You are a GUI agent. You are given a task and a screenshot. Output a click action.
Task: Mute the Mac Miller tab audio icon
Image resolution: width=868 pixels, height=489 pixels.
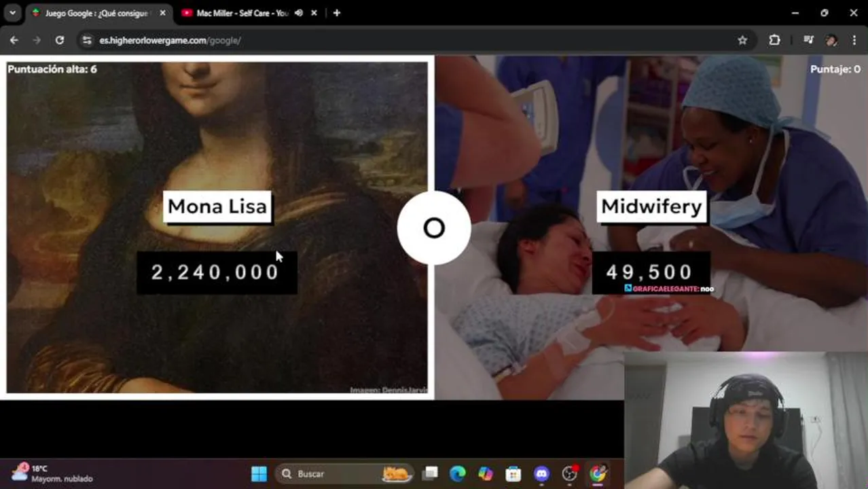[299, 13]
